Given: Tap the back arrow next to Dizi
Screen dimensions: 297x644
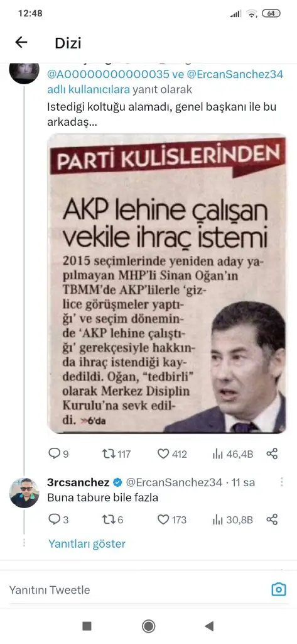Looking at the screenshot, I should click(21, 42).
